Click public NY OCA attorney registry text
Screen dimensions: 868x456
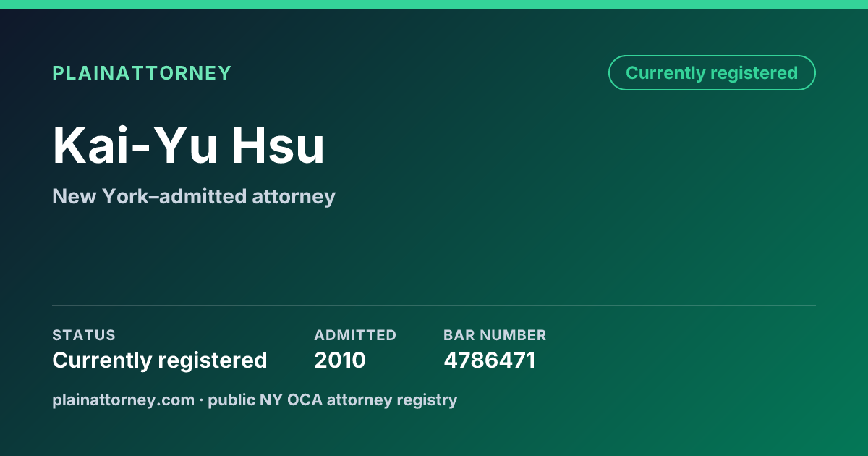333,400
